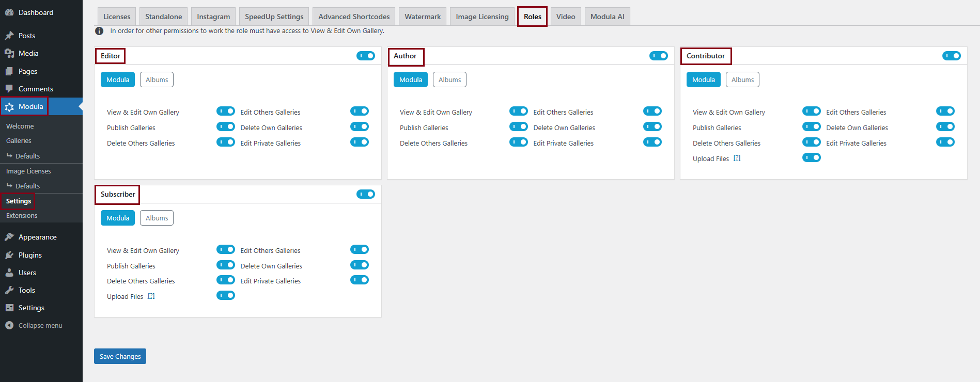Turn off Contributor Edit Private Galleries
The height and width of the screenshot is (382, 980).
(945, 142)
